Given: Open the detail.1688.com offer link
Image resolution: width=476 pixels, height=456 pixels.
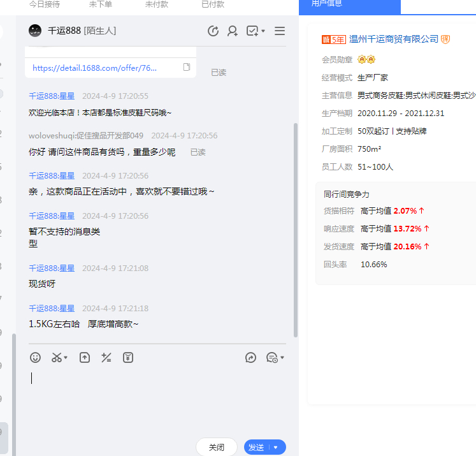Looking at the screenshot, I should coord(94,68).
